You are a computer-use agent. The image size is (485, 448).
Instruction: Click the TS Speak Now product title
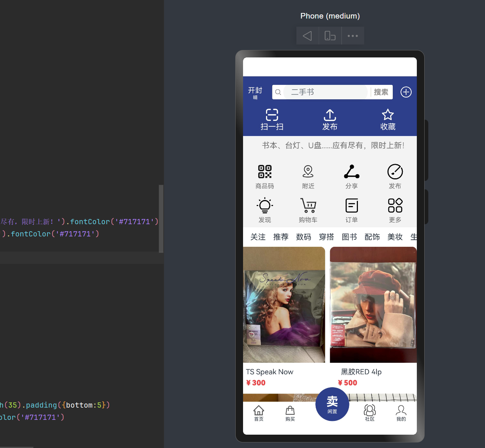point(269,372)
